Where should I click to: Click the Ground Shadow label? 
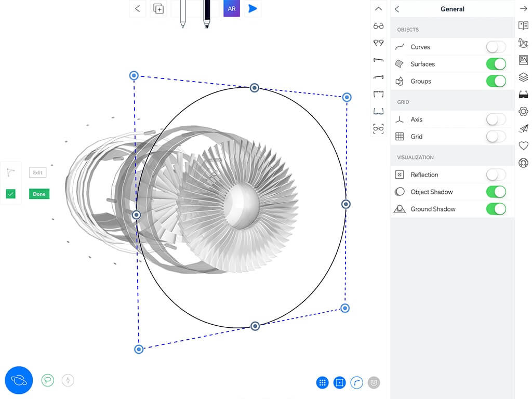(433, 209)
